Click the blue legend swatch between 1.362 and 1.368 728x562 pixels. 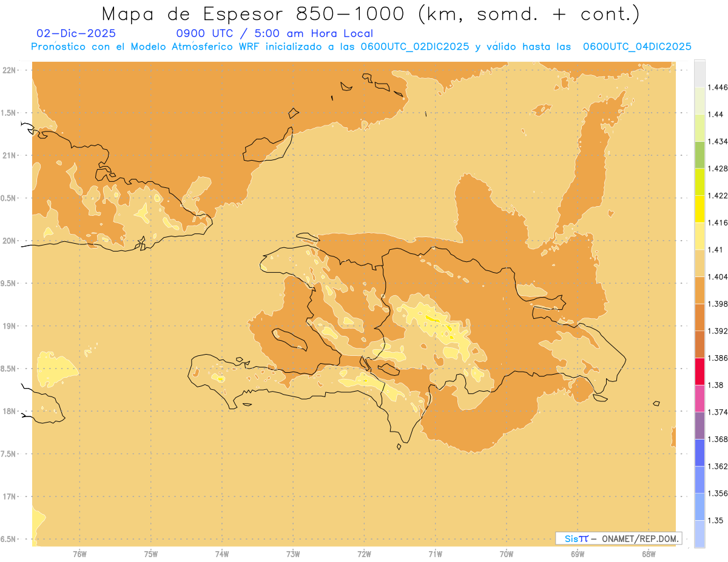(x=699, y=453)
